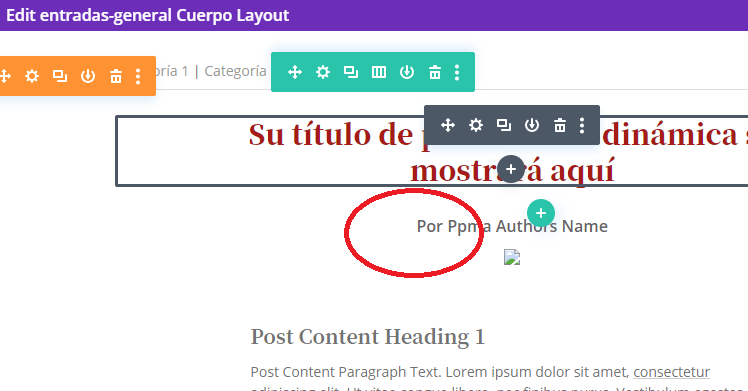Viewport: 748px width, 391px height.
Task: Open more options in gray module toolbar
Action: [x=582, y=125]
